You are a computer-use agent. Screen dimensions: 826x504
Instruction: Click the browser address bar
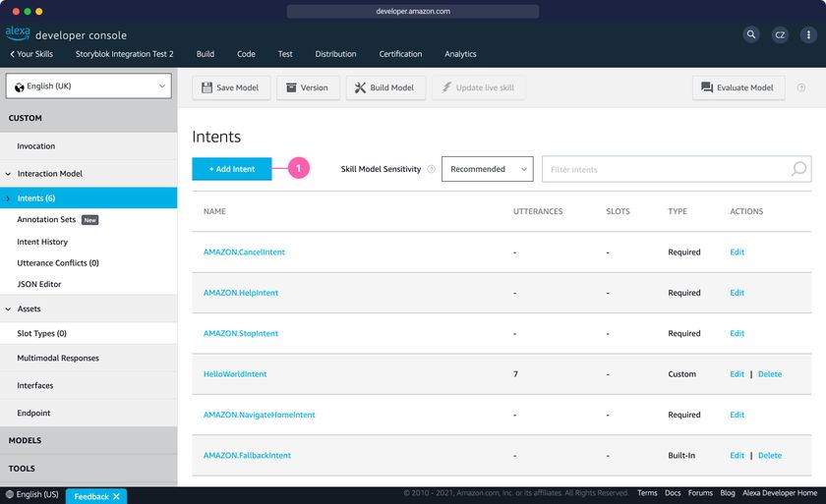[412, 11]
